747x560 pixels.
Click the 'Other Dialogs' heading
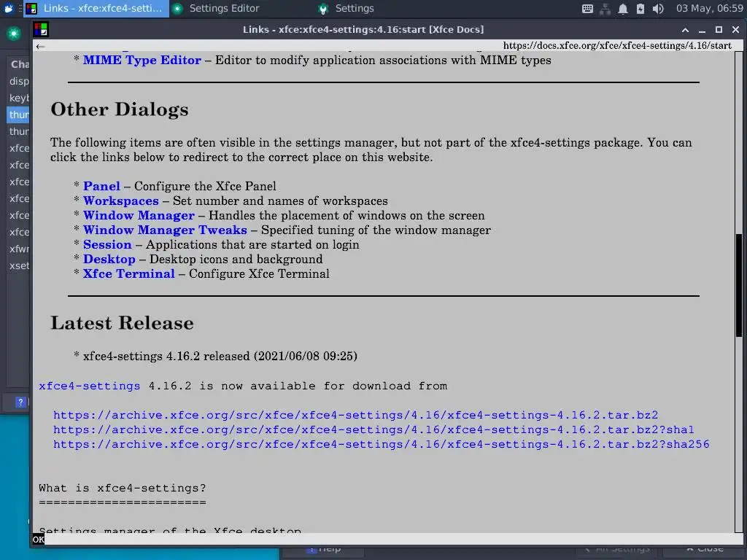[x=120, y=109]
